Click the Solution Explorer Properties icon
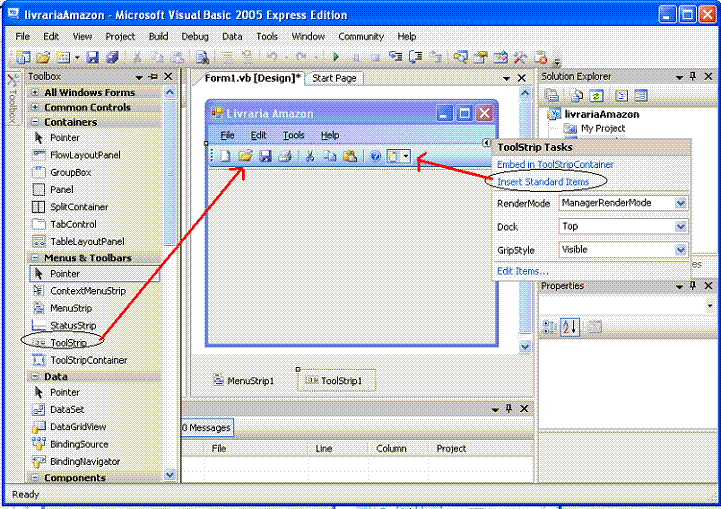721x509 pixels. (552, 96)
